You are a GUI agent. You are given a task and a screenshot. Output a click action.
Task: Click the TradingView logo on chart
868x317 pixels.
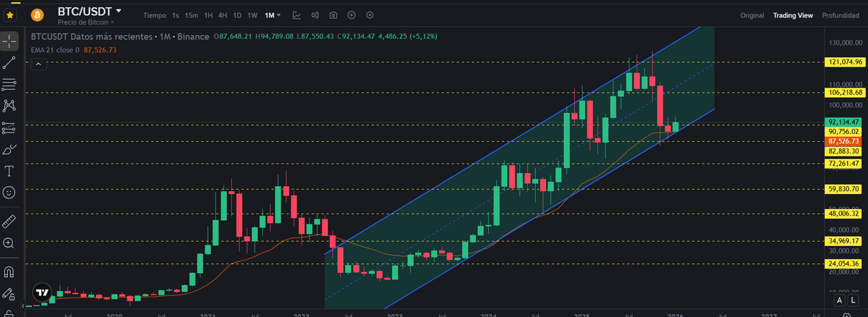point(43,292)
